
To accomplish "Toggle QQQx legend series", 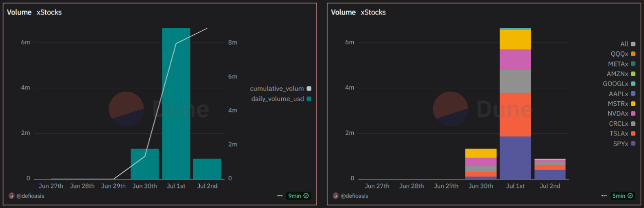I will 622,54.
